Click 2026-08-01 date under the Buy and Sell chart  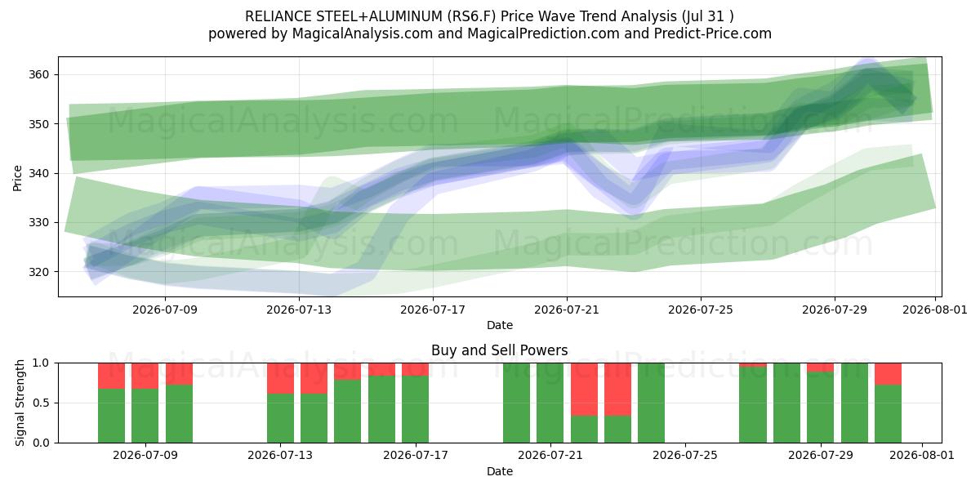(x=922, y=455)
